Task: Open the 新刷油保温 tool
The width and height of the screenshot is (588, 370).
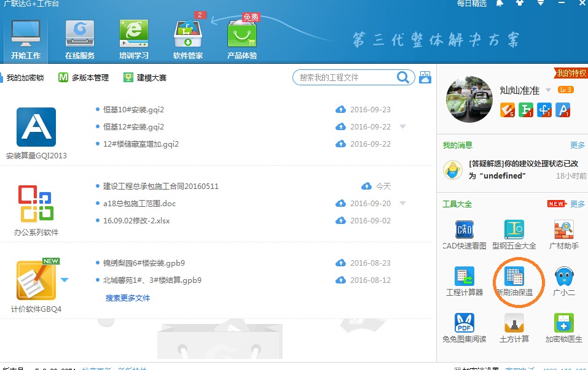Action: (514, 281)
